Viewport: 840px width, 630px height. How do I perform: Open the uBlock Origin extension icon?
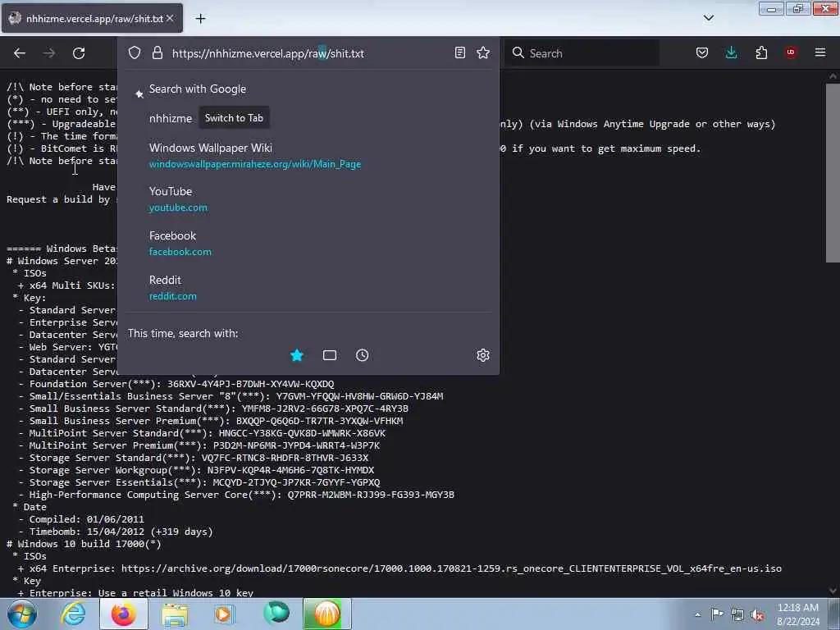[791, 52]
